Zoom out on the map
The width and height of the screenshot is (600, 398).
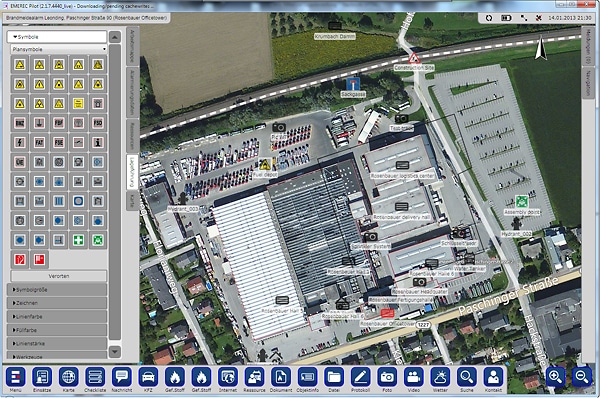[x=582, y=377]
